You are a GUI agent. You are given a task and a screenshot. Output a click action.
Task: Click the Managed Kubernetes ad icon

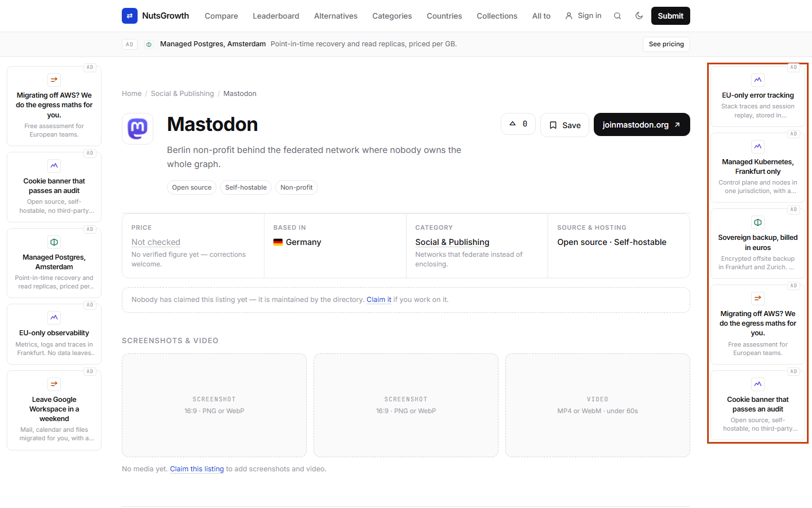click(758, 147)
